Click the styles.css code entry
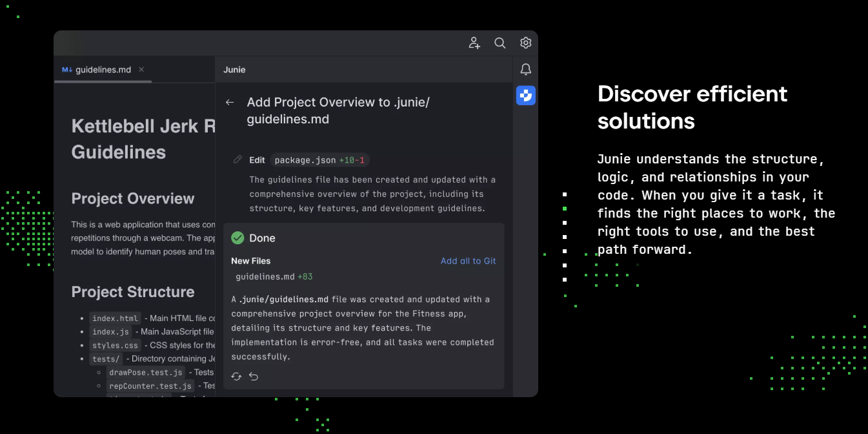 click(x=115, y=346)
